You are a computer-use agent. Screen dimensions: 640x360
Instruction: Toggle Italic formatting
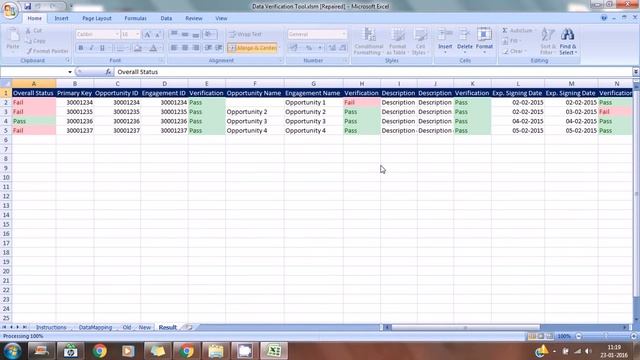click(x=91, y=48)
